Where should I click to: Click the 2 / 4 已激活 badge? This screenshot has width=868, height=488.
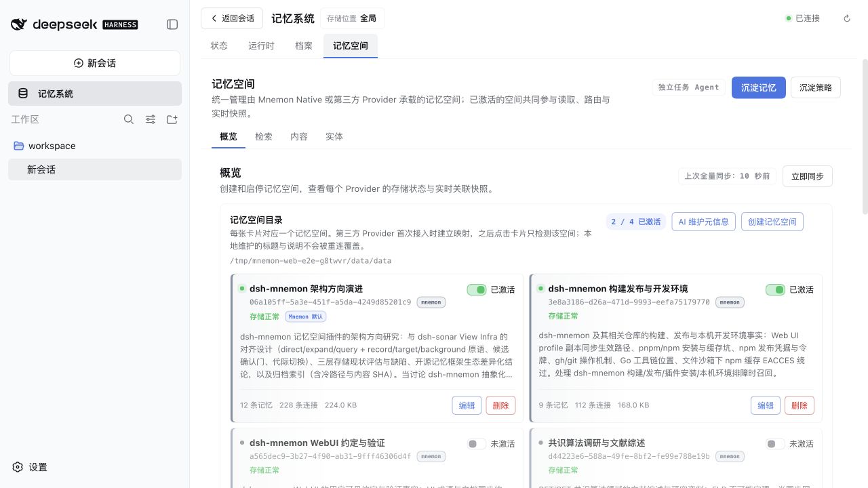(x=636, y=222)
